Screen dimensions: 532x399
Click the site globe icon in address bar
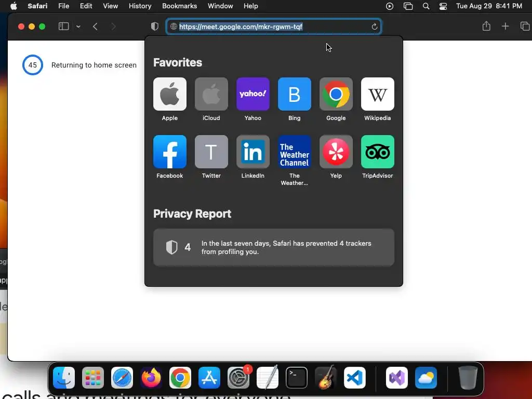click(174, 26)
